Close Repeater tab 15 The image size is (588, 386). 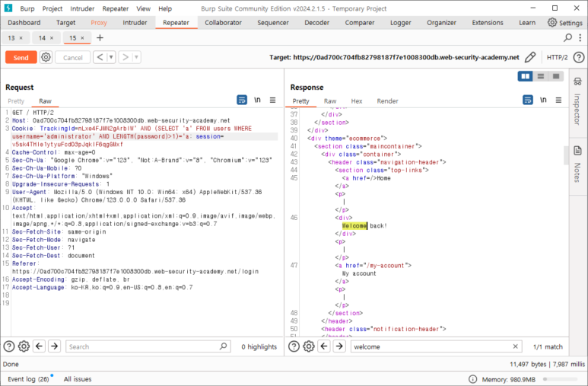pyautogui.click(x=82, y=38)
